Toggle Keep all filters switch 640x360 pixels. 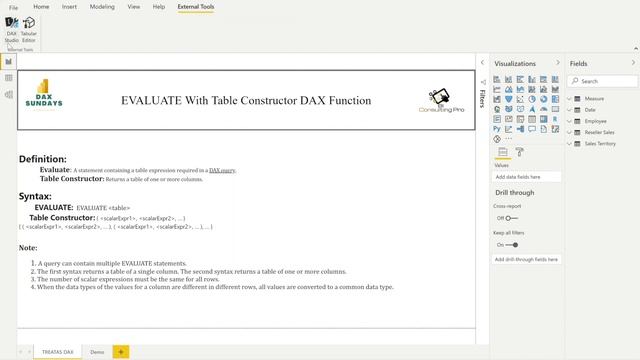512,245
